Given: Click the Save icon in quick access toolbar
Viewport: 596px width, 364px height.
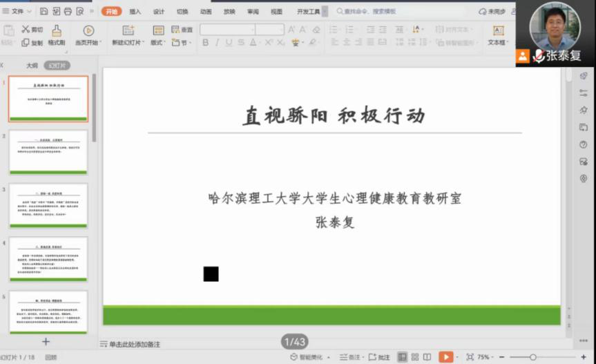Looking at the screenshot, I should coord(44,11).
